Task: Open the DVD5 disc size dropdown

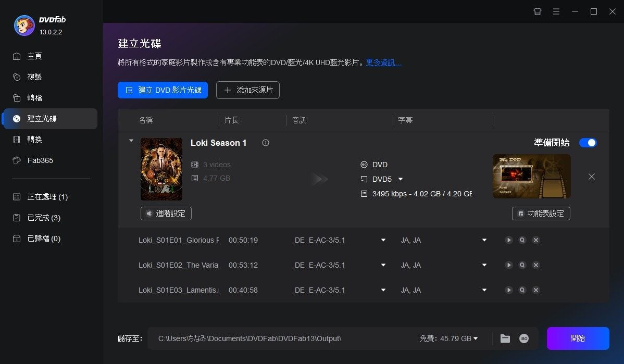Action: (401, 179)
